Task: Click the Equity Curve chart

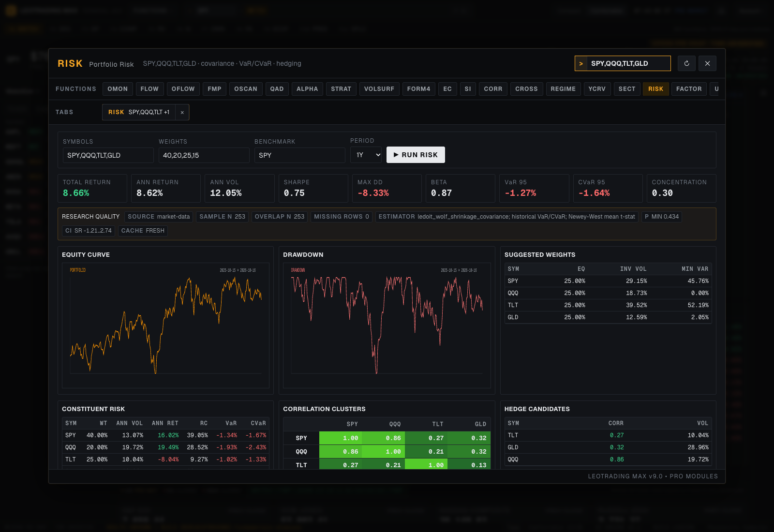Action: coord(165,325)
